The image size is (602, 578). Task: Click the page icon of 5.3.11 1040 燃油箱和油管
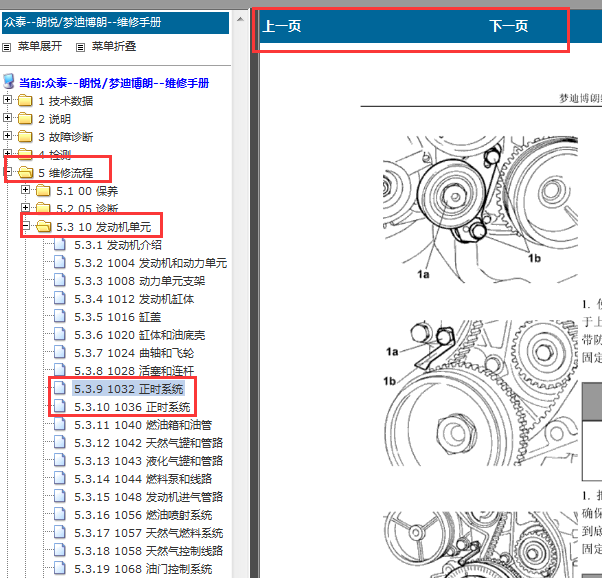(x=60, y=424)
